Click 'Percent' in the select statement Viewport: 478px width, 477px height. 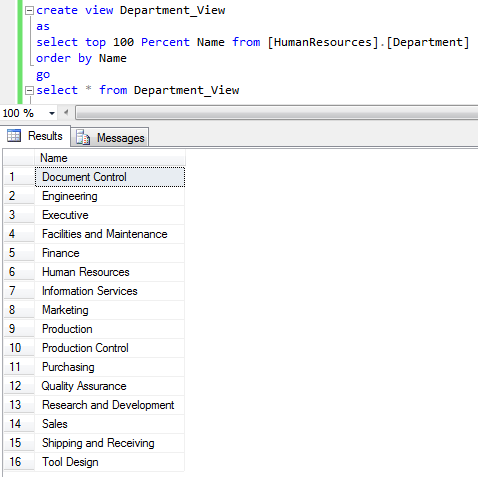pyautogui.click(x=165, y=42)
